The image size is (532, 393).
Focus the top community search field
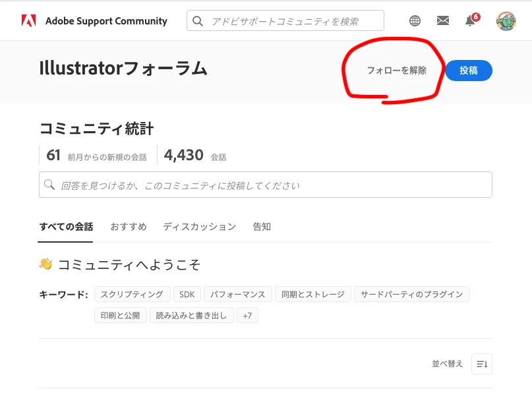pyautogui.click(x=285, y=20)
